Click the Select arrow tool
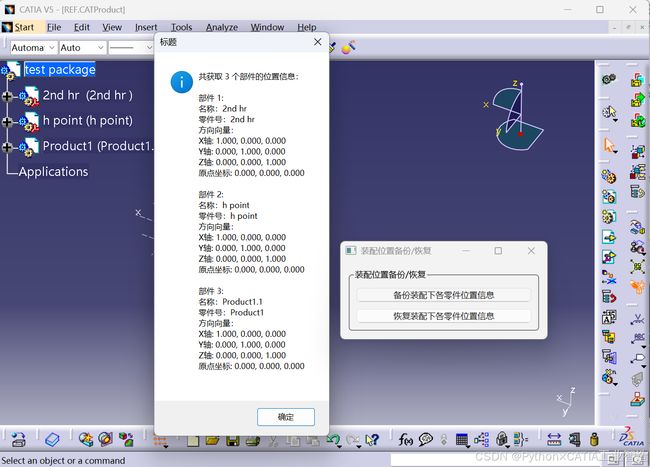Image resolution: width=650 pixels, height=467 pixels. pyautogui.click(x=609, y=145)
